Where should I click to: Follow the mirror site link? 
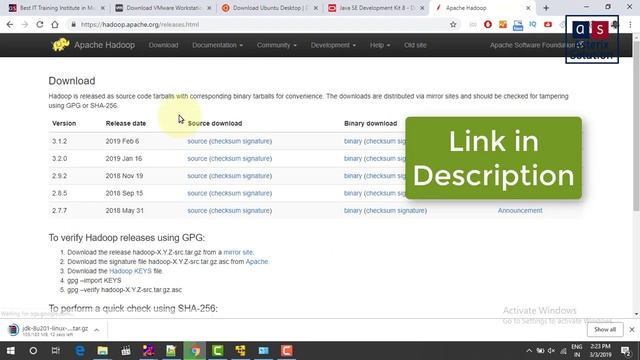(238, 252)
